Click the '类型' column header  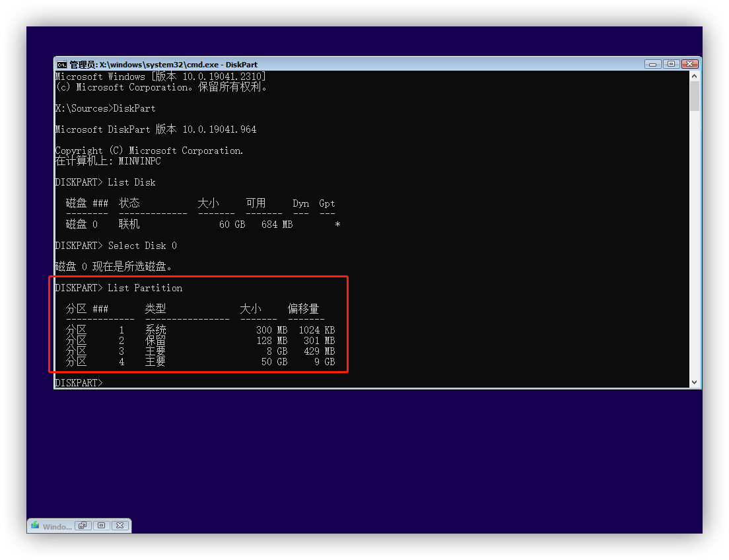(x=155, y=309)
